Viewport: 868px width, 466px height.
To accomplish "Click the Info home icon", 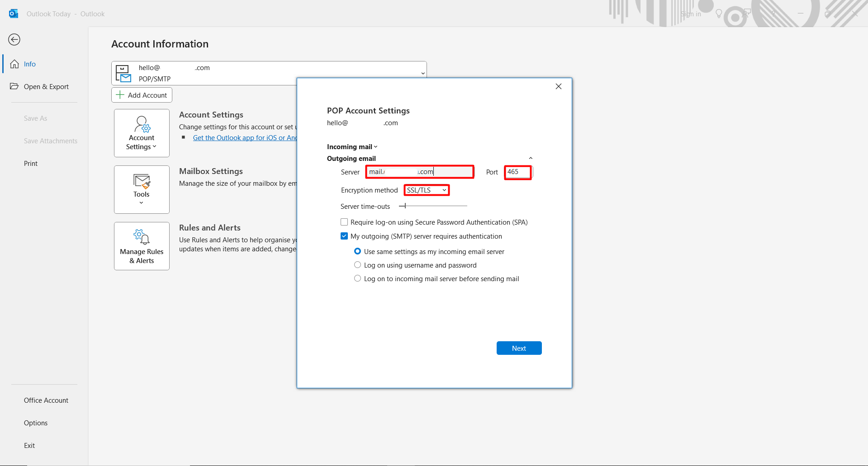I will (x=14, y=64).
